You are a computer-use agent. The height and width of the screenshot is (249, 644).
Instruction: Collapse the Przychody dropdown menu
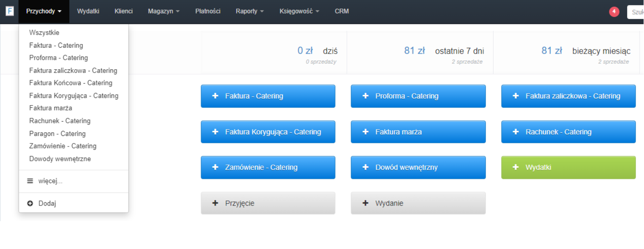[x=44, y=11]
